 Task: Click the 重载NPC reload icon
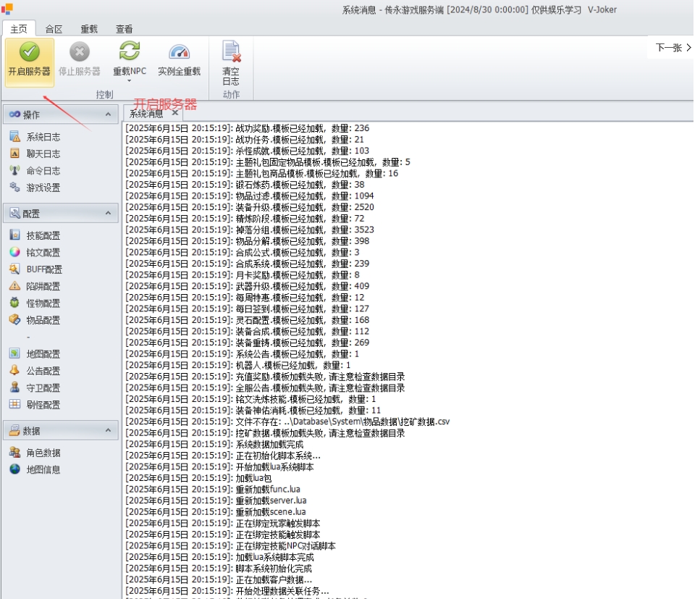129,52
